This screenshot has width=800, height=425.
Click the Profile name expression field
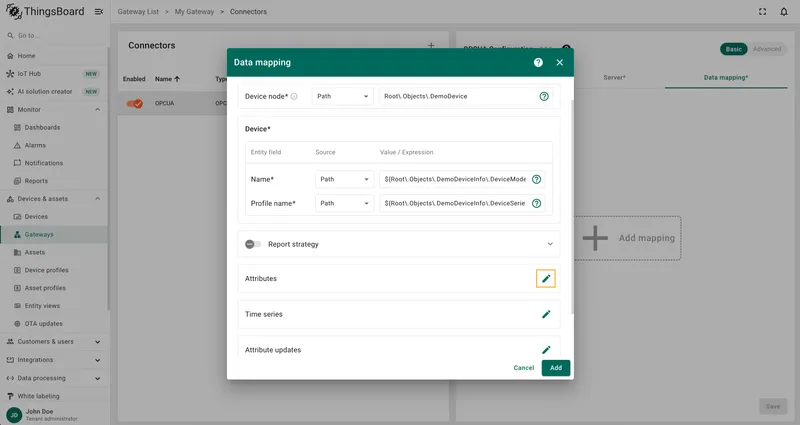click(x=455, y=203)
